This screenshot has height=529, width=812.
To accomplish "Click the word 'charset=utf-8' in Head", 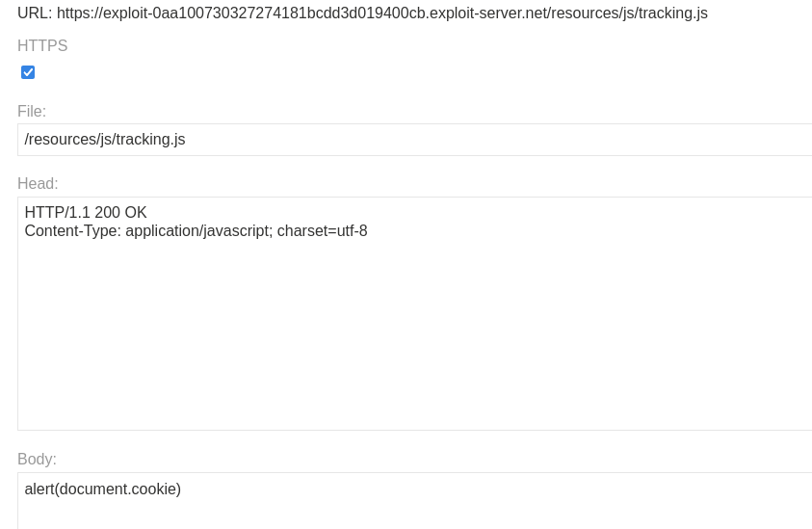I will click(322, 231).
